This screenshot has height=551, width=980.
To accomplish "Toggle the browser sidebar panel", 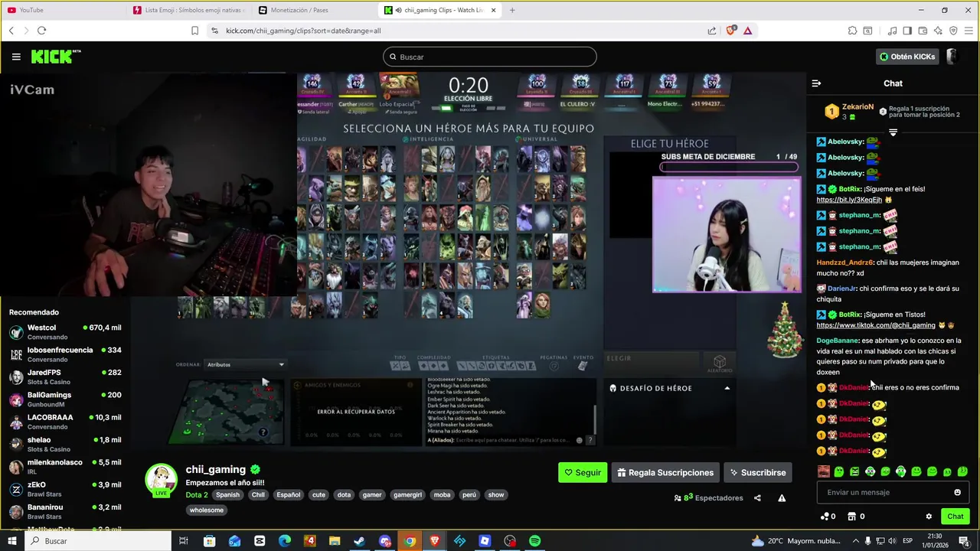I will click(x=907, y=31).
